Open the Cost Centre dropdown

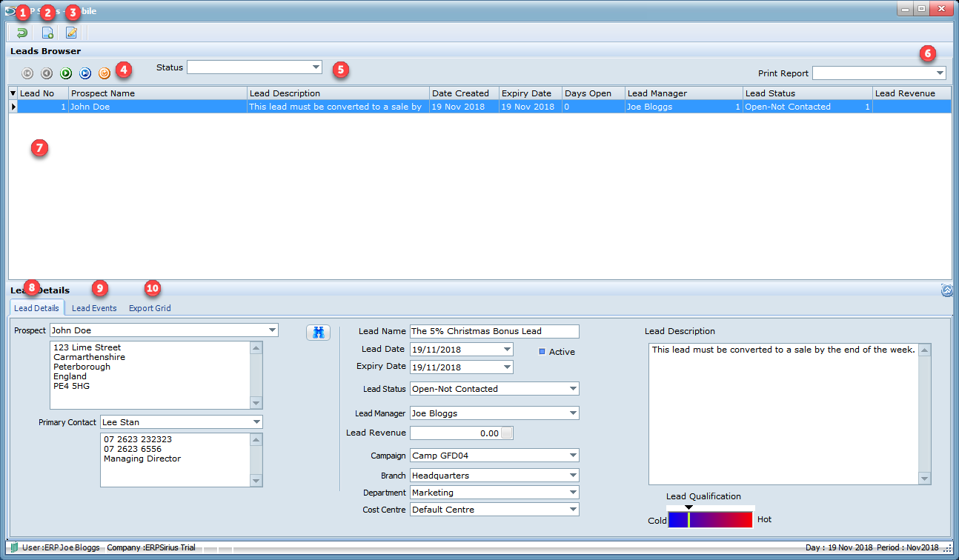(573, 510)
